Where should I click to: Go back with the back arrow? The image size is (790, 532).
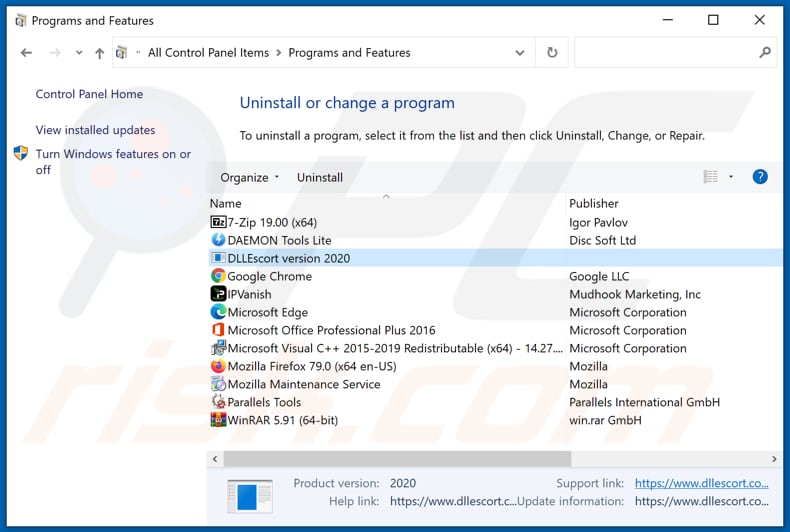tap(26, 52)
